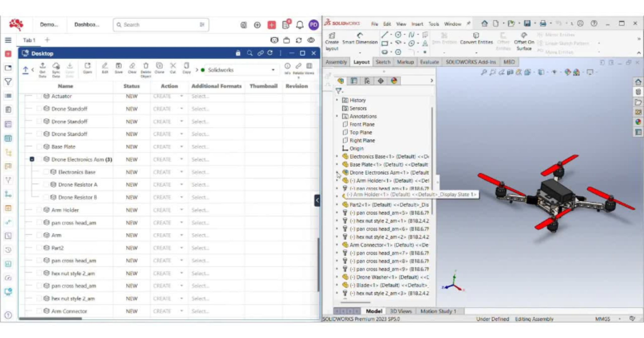The width and height of the screenshot is (644, 338).
Task: Select the Arm Holder row checkbox
Action: [39, 210]
